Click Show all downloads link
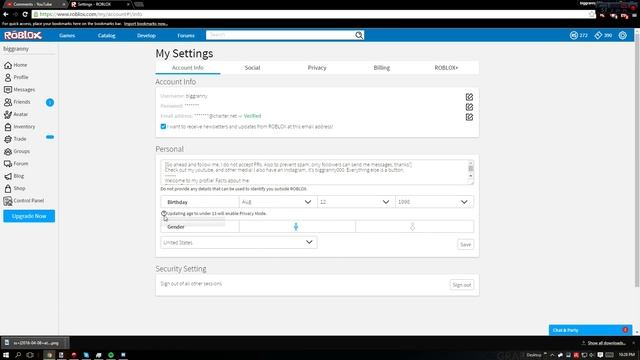Screen dimensions: 640x360 tap(606, 343)
